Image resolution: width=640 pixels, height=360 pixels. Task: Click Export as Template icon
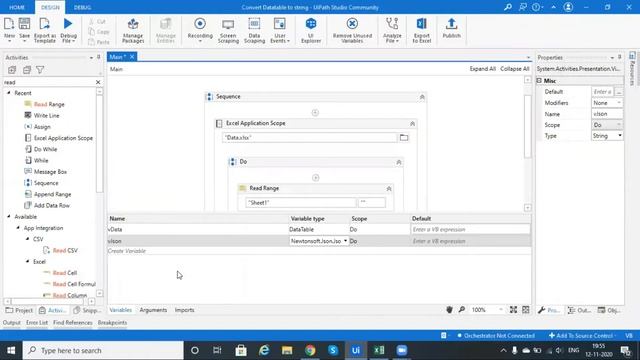[x=45, y=30]
